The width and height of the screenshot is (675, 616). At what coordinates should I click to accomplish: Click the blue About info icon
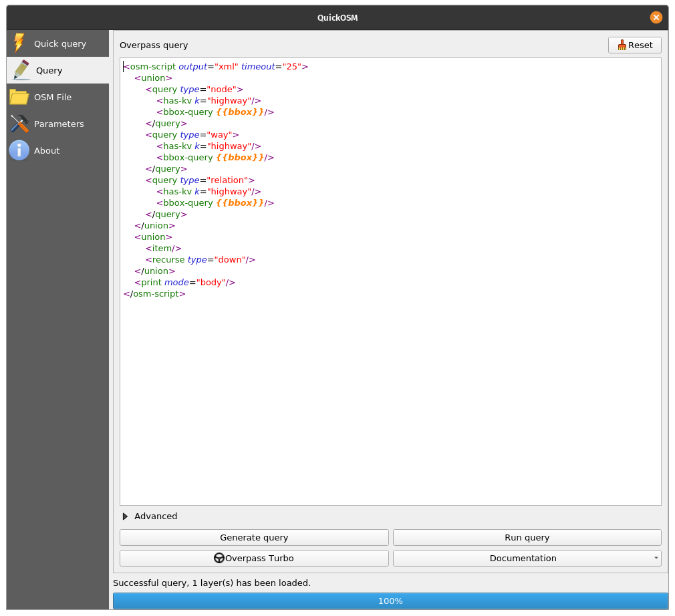point(18,150)
